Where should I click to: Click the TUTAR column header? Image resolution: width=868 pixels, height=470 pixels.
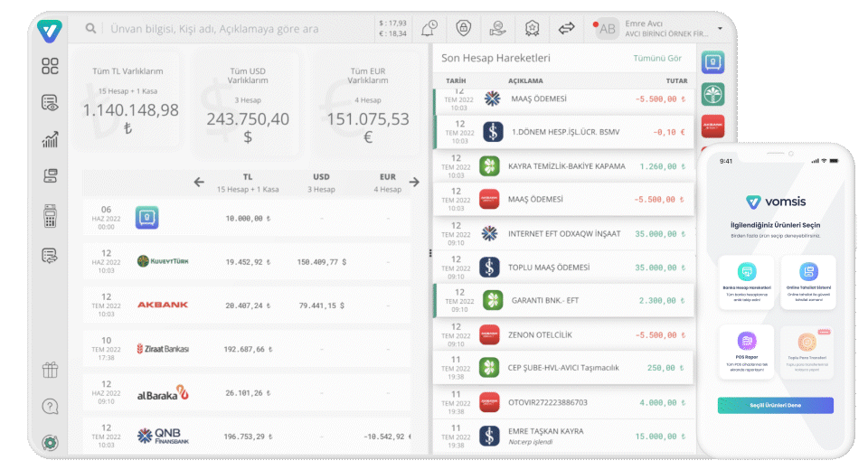(x=676, y=80)
